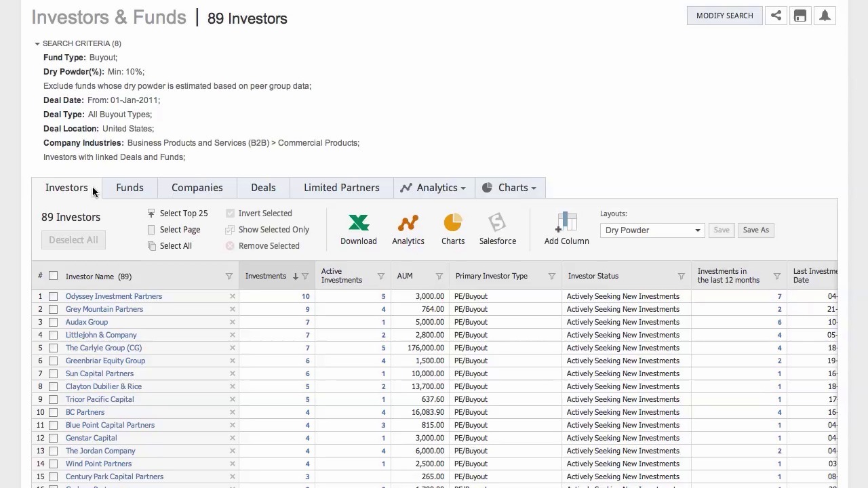
Task: Remove Odyssey Investment Partners row
Action: (233, 296)
